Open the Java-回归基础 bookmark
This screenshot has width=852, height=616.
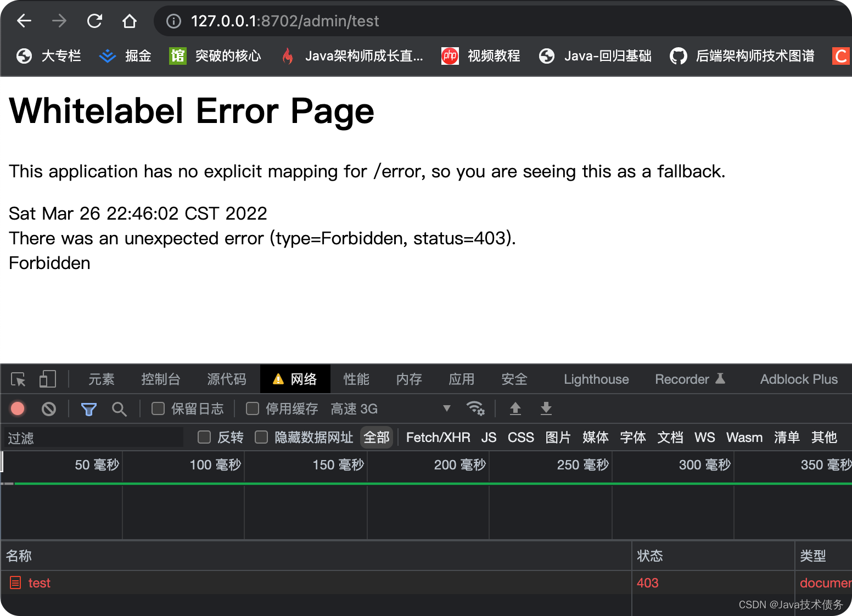(595, 56)
